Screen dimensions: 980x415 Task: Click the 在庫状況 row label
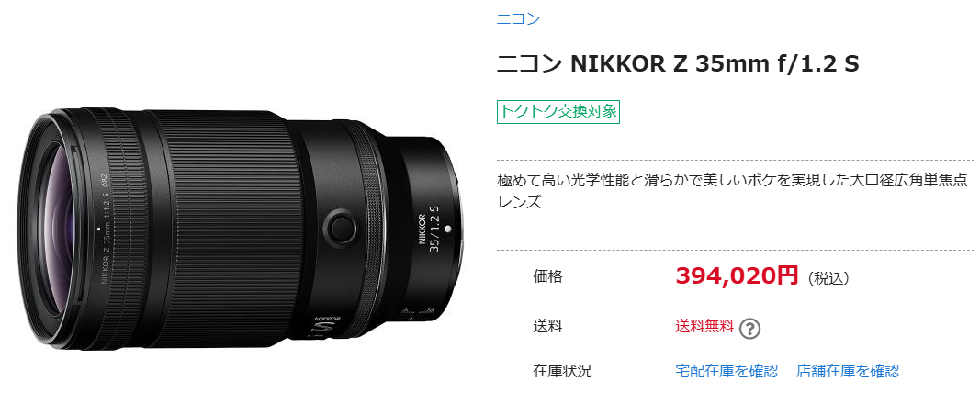[x=562, y=371]
